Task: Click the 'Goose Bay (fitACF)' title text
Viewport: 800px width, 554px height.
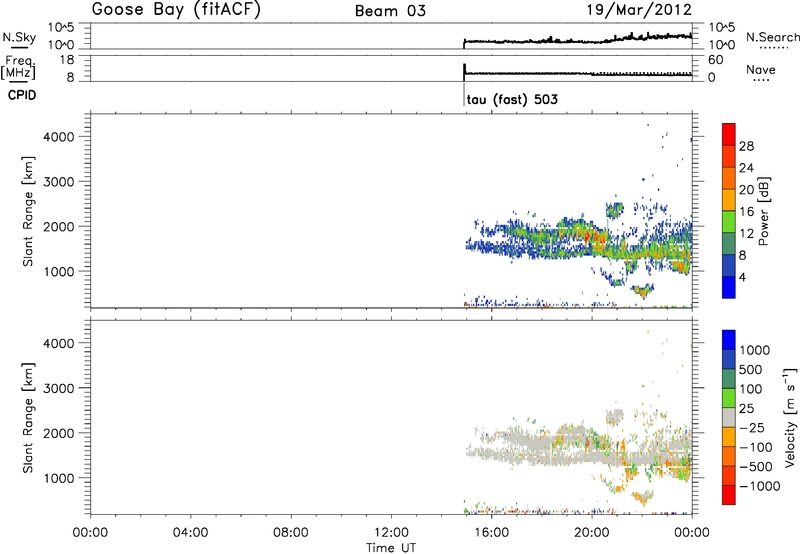Action: point(176,10)
